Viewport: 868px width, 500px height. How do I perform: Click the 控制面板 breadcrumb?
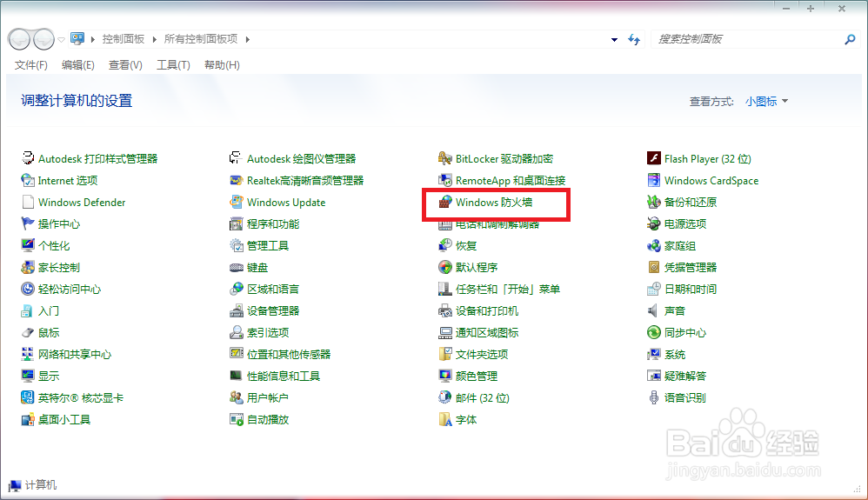(123, 39)
